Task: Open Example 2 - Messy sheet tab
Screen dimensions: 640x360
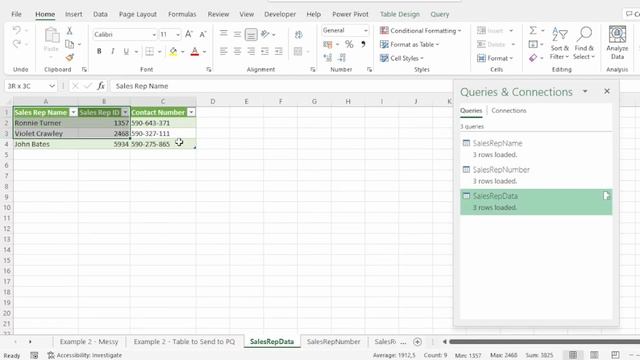Action: pyautogui.click(x=89, y=342)
